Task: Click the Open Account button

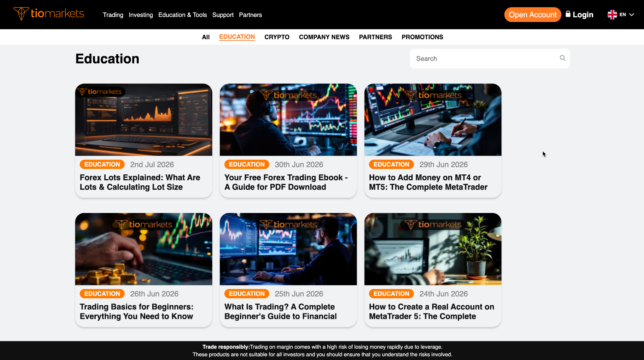Action: tap(532, 15)
